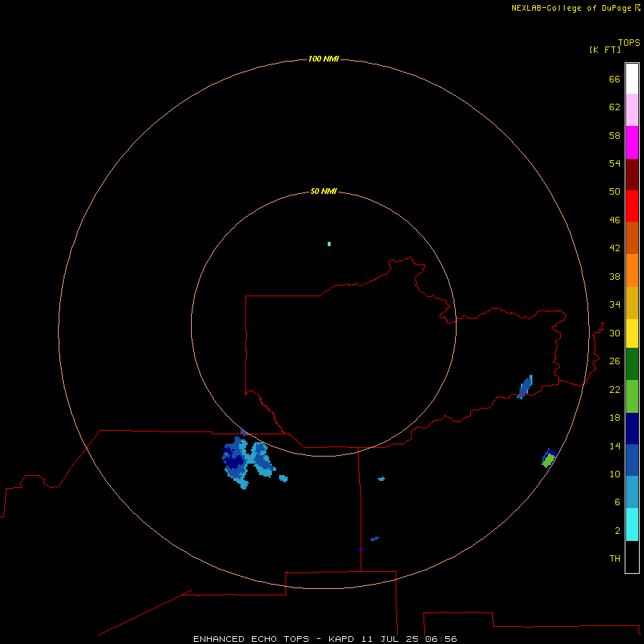Viewport: 644px width, 644px height.
Task: Click the legend value '42'
Action: pyautogui.click(x=615, y=248)
